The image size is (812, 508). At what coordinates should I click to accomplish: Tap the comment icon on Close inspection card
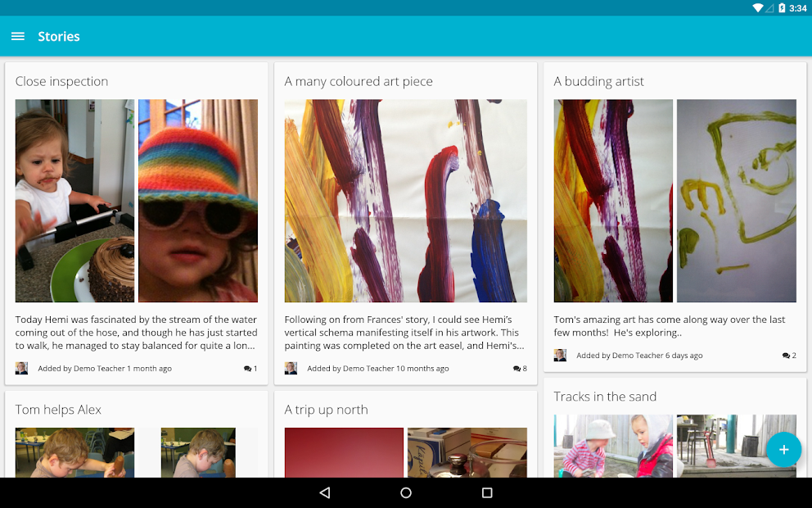[x=248, y=368]
